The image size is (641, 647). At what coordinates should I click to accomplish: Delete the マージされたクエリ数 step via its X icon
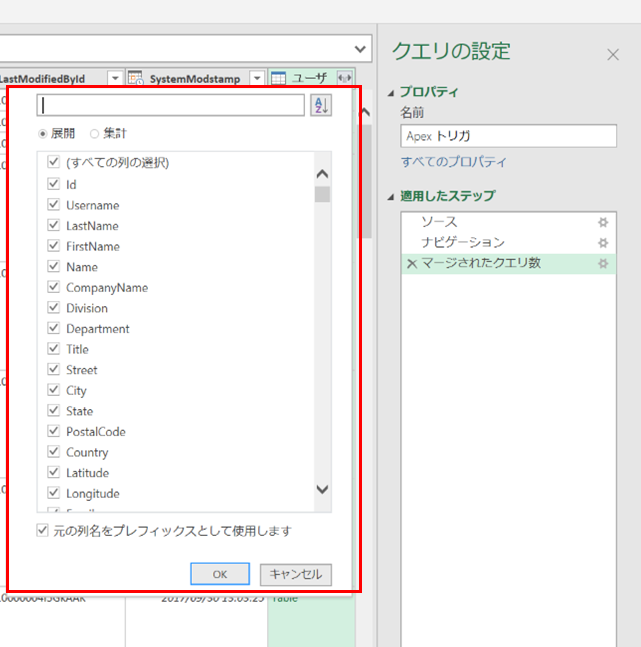[412, 264]
